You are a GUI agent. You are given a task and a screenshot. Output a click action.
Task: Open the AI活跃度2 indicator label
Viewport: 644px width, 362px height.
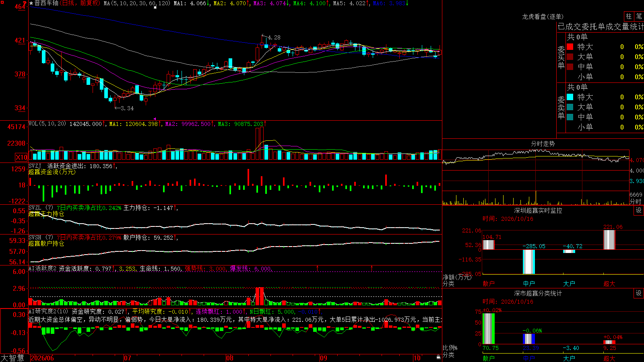[43, 268]
